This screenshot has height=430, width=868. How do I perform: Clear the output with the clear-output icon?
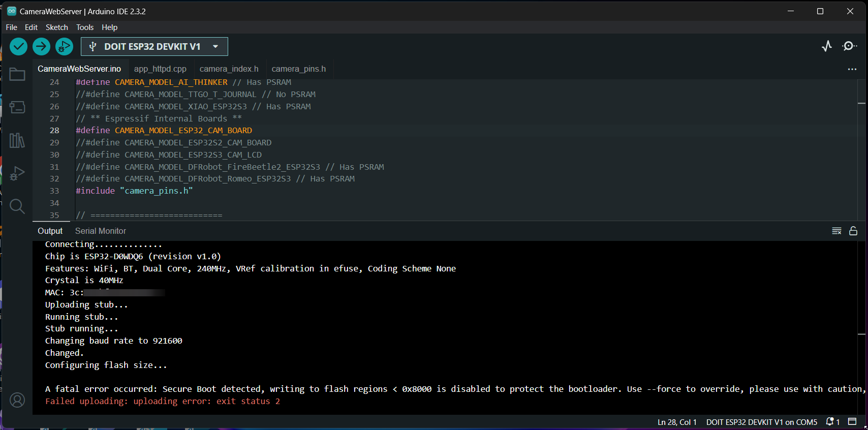[x=836, y=231]
